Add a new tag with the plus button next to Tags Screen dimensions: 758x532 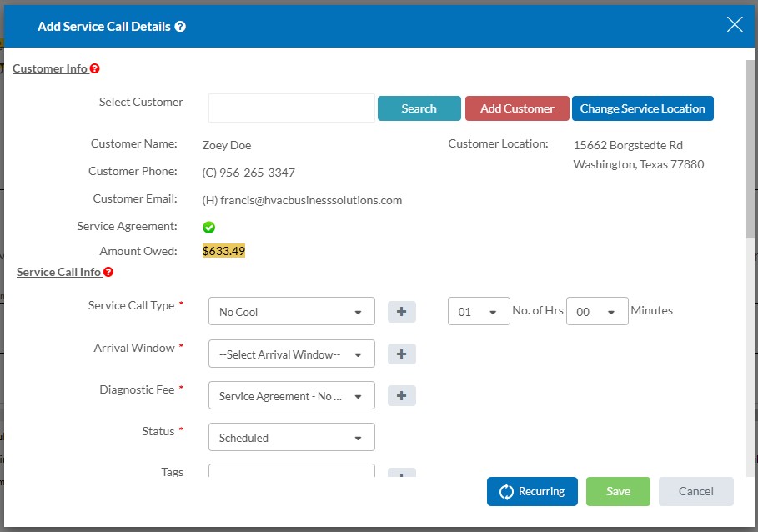402,473
